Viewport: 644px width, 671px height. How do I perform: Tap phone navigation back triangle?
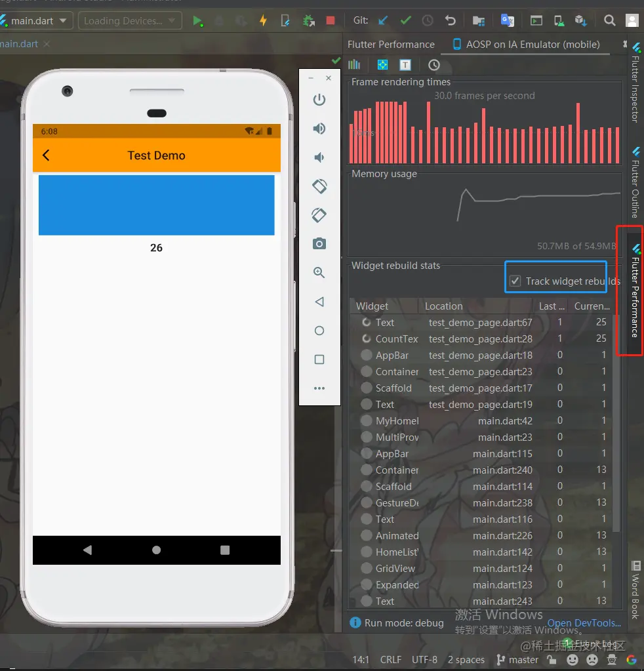pyautogui.click(x=87, y=550)
